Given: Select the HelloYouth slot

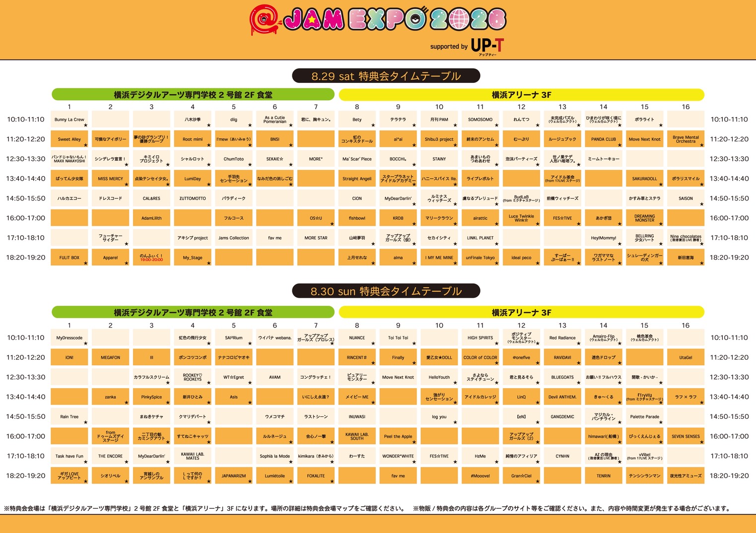Looking at the screenshot, I should point(439,377).
